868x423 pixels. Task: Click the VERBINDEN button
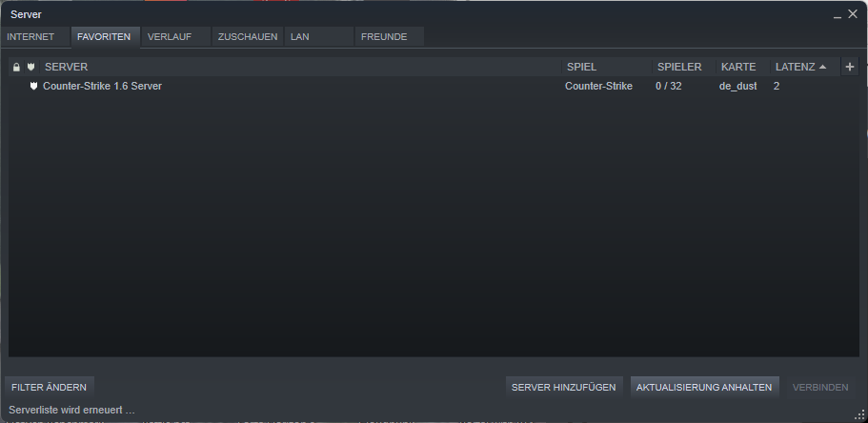click(x=820, y=387)
